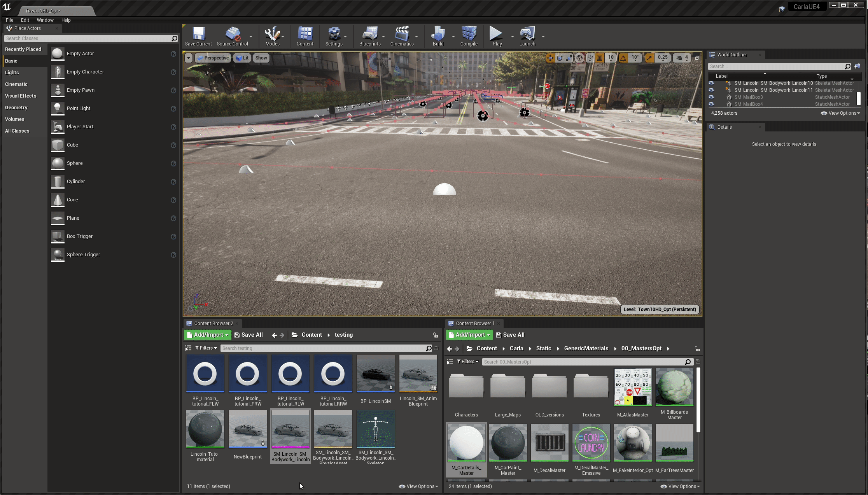The height and width of the screenshot is (495, 868).
Task: Click the Content toolbar icon
Action: [305, 36]
